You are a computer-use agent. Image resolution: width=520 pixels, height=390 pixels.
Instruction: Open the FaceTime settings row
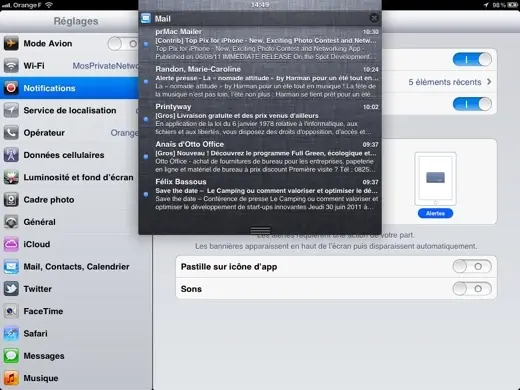(x=76, y=311)
